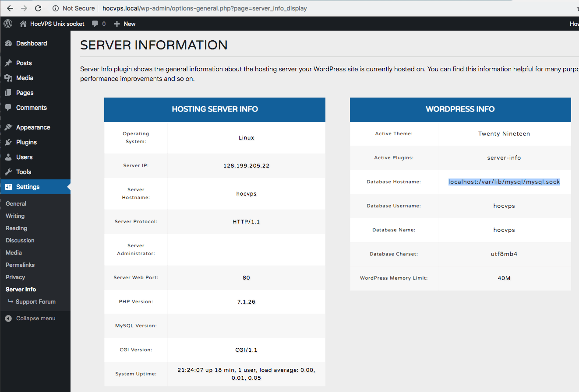Collapse menu via its text label

[35, 318]
